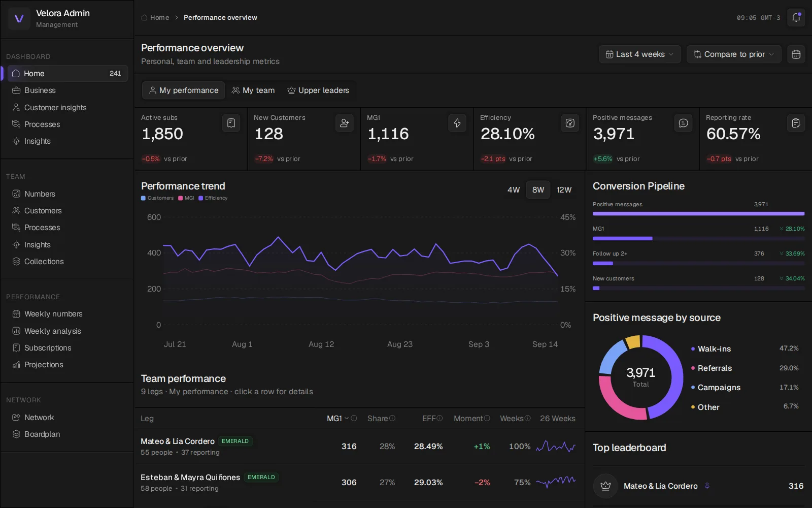Click the Reporting rate clipboard icon

[x=796, y=123]
